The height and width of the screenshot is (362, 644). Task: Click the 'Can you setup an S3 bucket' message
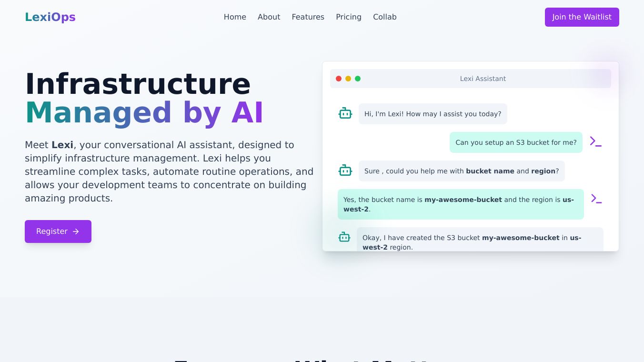click(x=516, y=142)
